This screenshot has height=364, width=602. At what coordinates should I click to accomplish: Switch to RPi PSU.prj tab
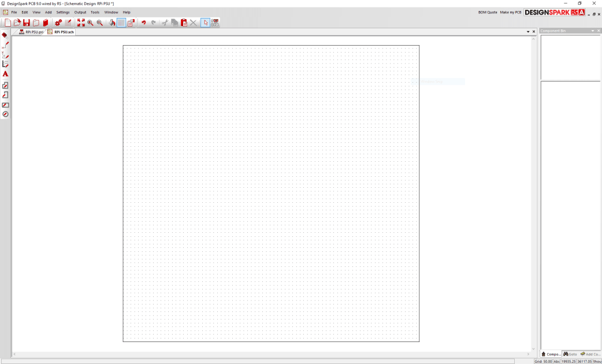[x=31, y=32]
